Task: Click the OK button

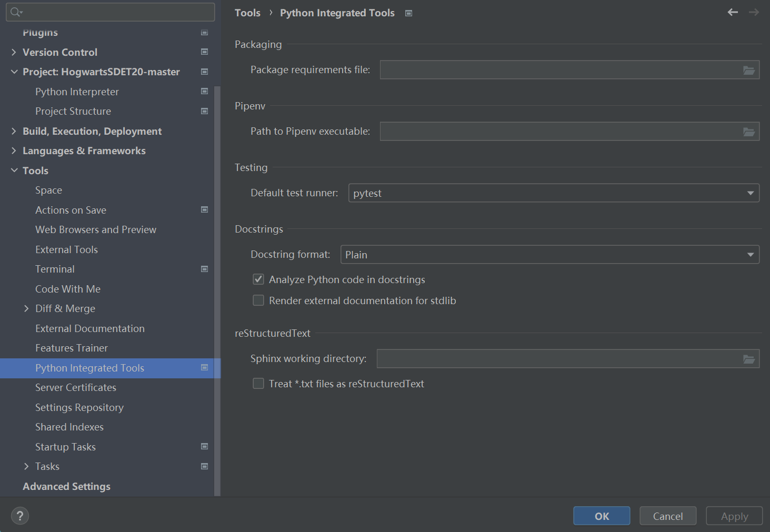Action: (x=602, y=516)
